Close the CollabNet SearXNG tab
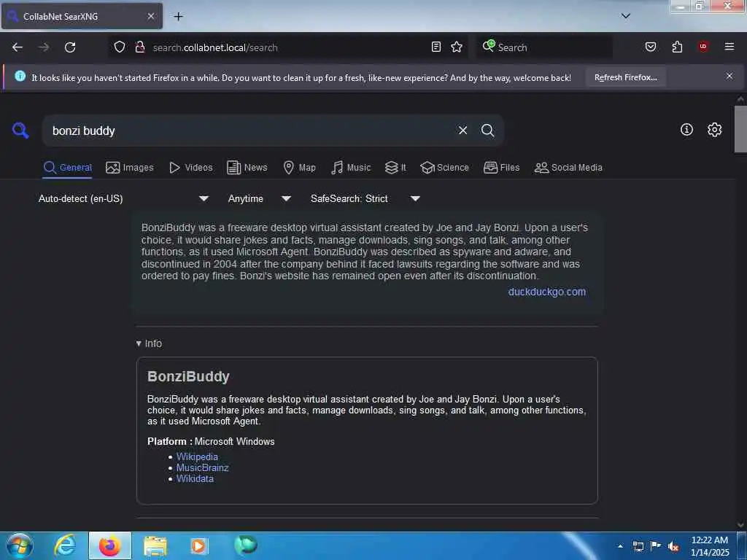747x560 pixels. (x=150, y=16)
